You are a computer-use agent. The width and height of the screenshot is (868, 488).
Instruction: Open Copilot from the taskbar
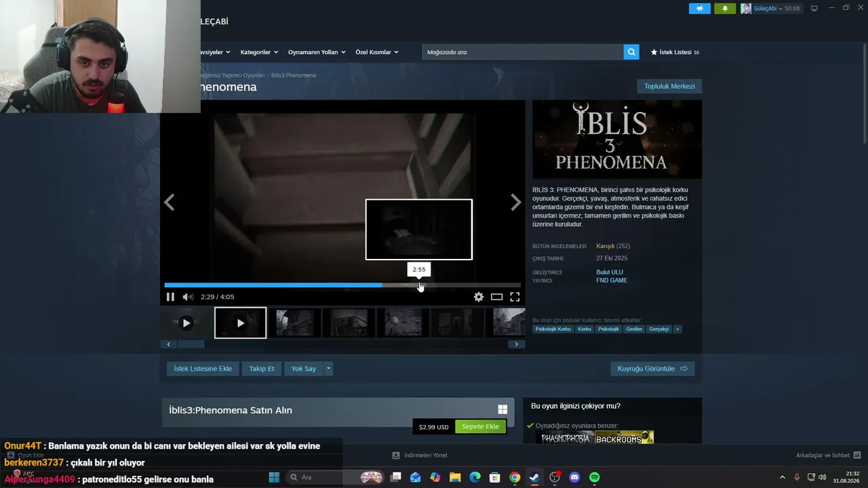pyautogui.click(x=435, y=477)
